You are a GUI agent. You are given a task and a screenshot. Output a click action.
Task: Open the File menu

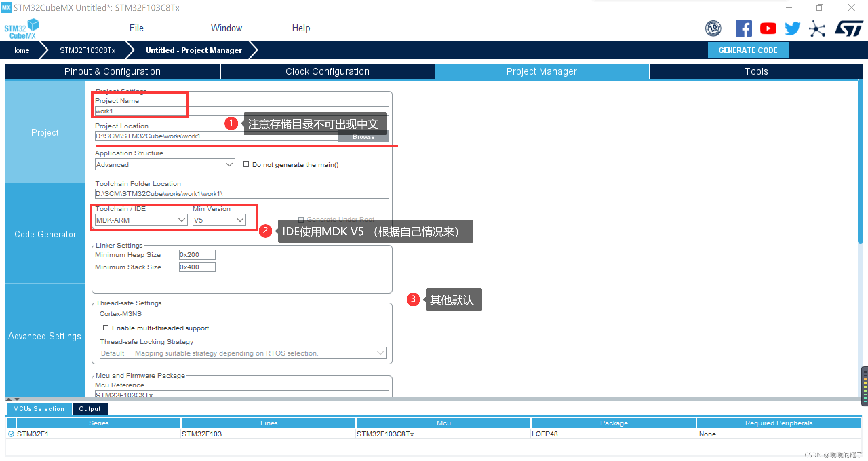(136, 28)
